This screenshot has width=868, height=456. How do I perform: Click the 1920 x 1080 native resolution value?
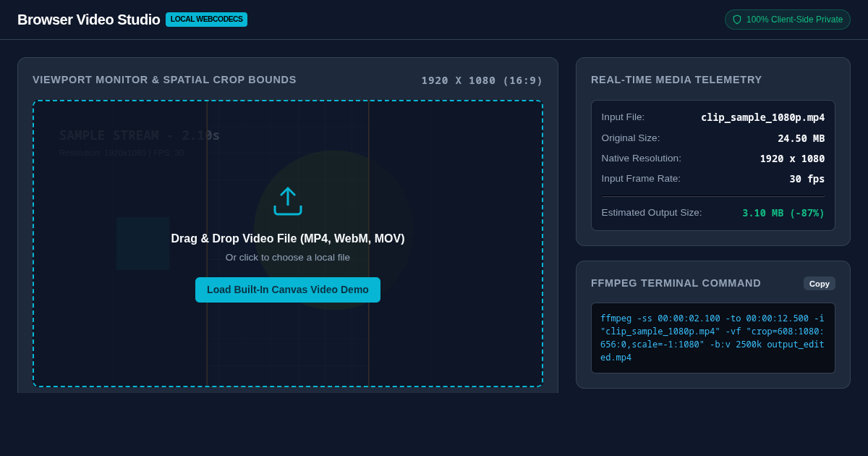coord(792,159)
